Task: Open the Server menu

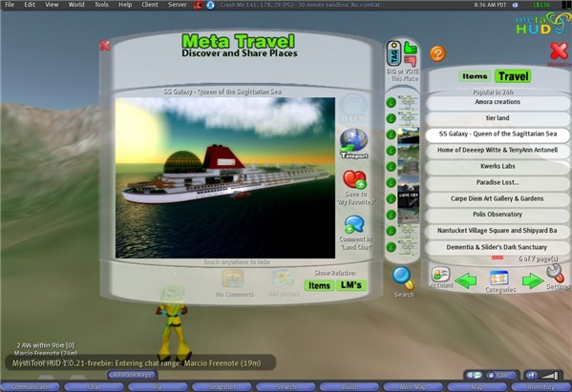Action: tap(177, 5)
